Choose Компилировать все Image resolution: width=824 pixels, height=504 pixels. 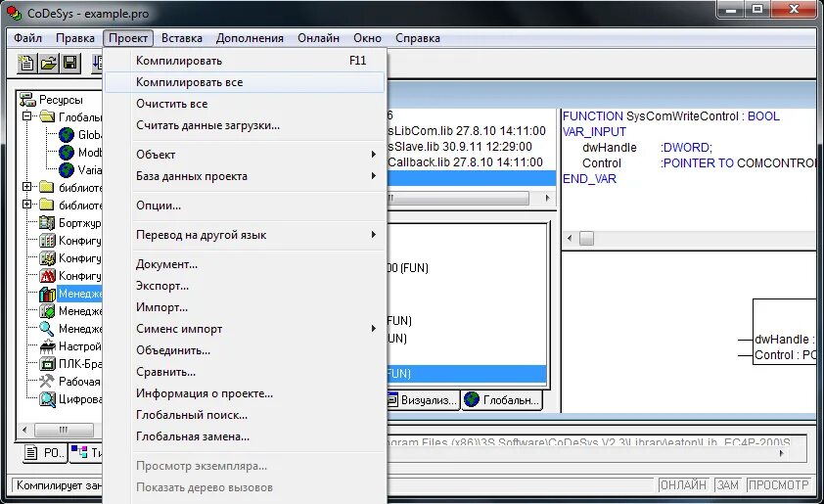click(245, 82)
